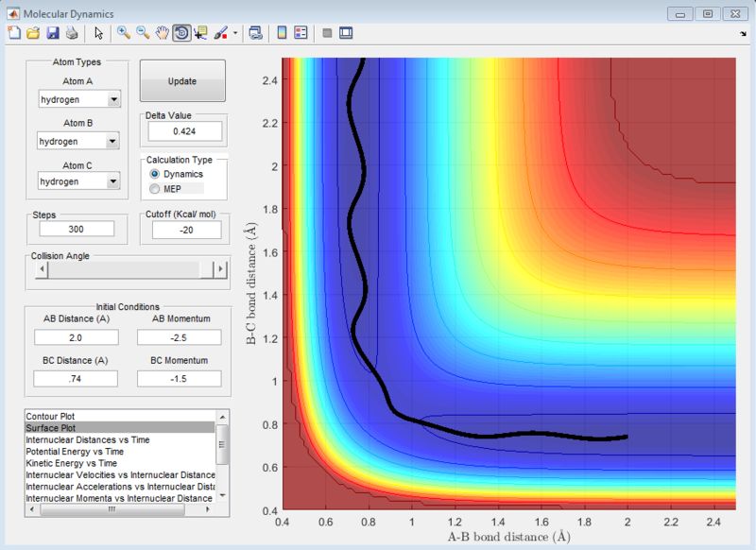Switch calculation type to MEP
The height and width of the screenshot is (550, 756).
coord(153,188)
